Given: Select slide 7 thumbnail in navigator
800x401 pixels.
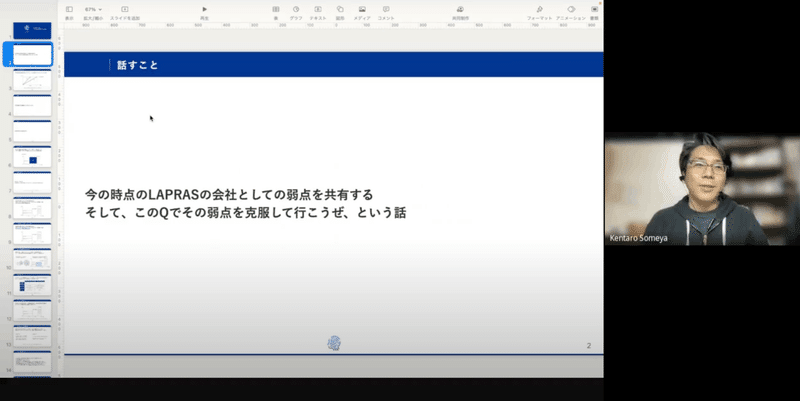Looking at the screenshot, I should [x=32, y=182].
